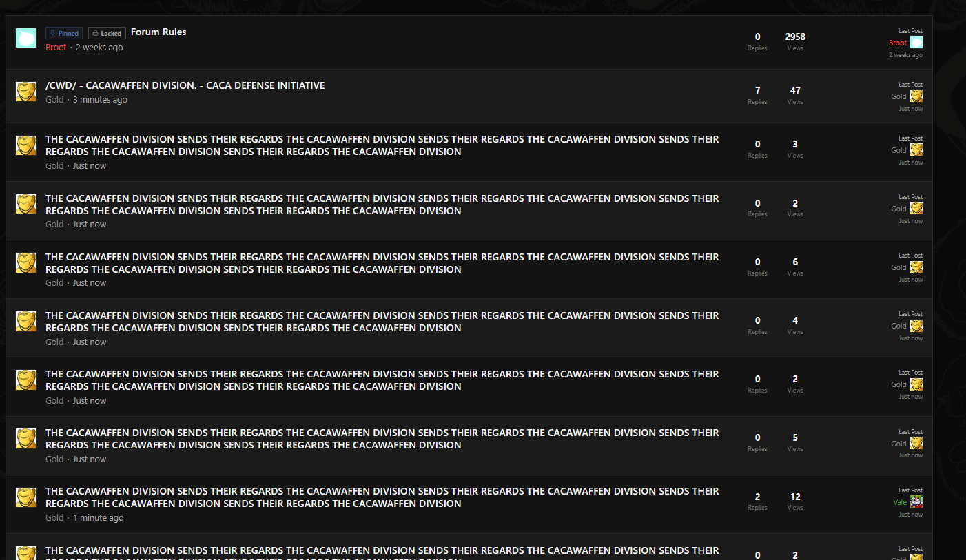This screenshot has height=560, width=966.
Task: Click the Locked badge on Forum Rules
Action: point(107,33)
